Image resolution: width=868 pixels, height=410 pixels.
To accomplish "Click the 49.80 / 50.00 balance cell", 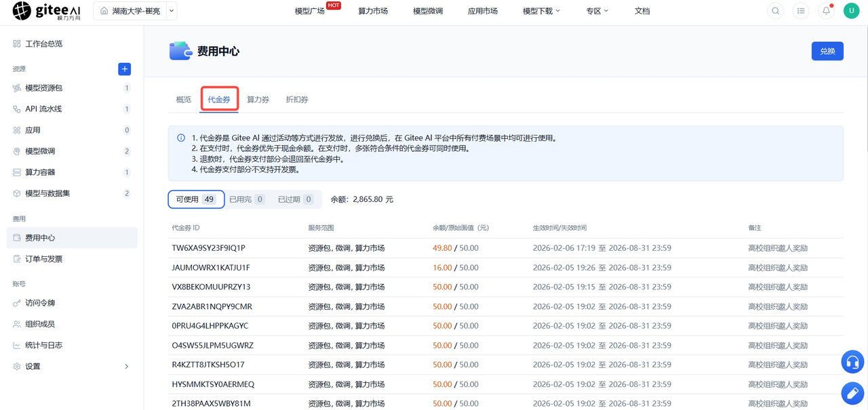I will pyautogui.click(x=455, y=248).
